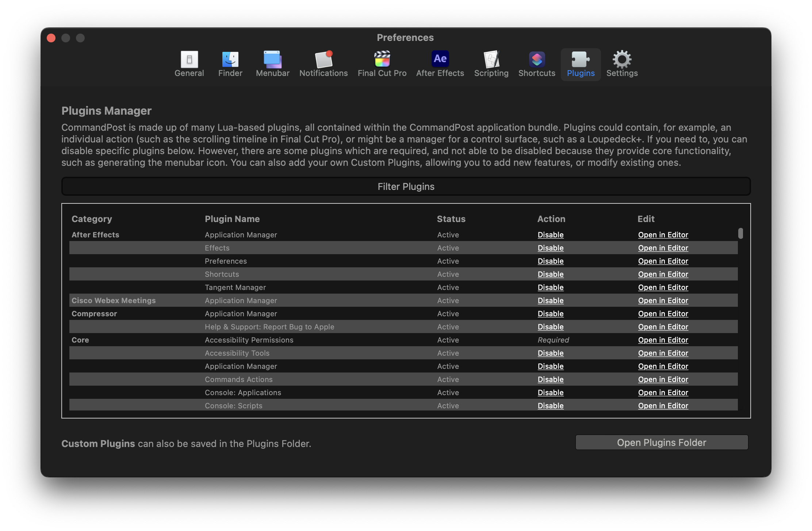Viewport: 812px width, 531px height.
Task: Click the plugin list scrollbar thumb
Action: coord(740,233)
